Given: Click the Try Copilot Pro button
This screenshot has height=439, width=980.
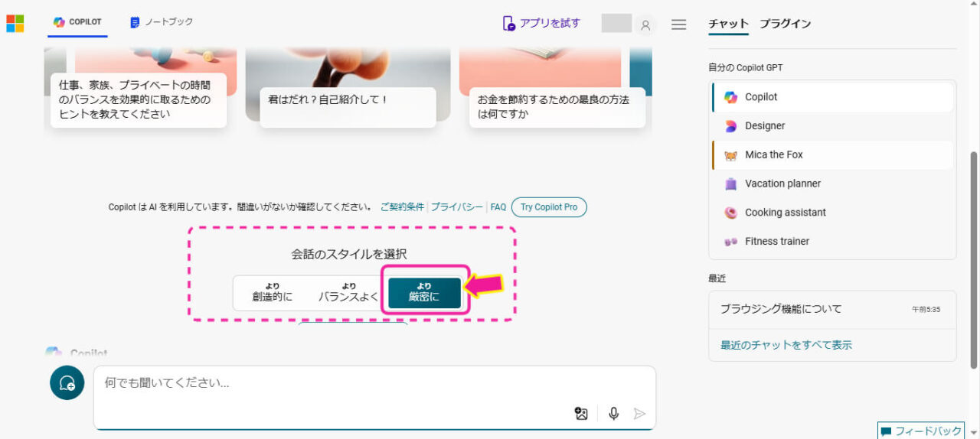Looking at the screenshot, I should click(549, 207).
